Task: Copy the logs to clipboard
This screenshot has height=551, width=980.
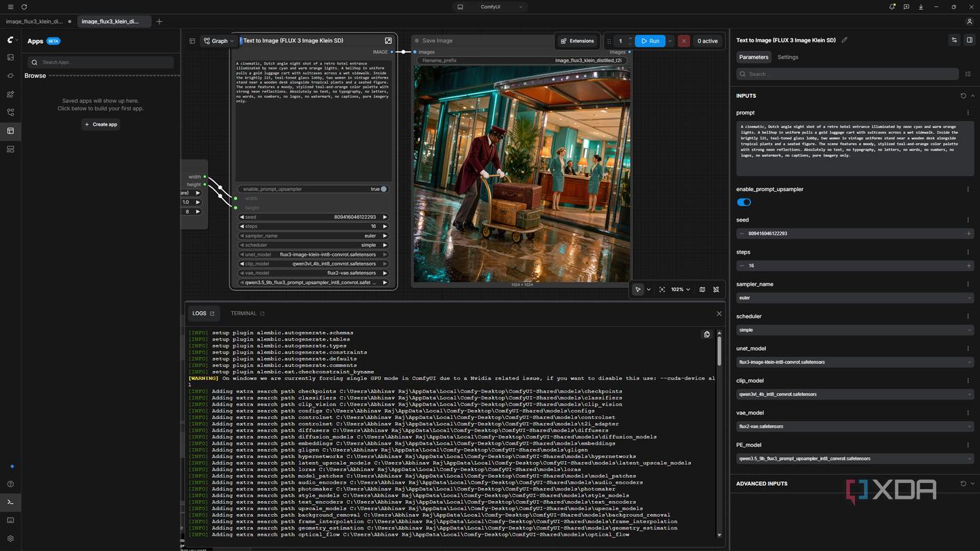Action: click(x=707, y=334)
